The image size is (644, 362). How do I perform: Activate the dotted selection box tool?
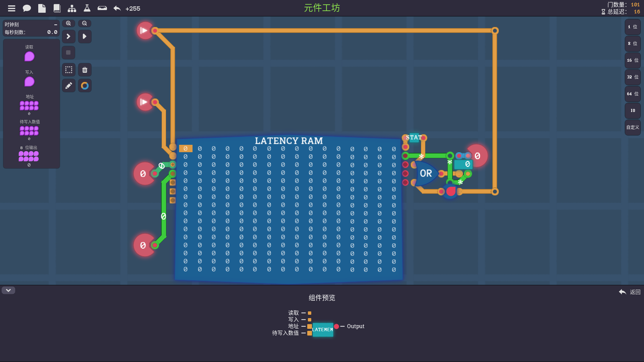(69, 70)
